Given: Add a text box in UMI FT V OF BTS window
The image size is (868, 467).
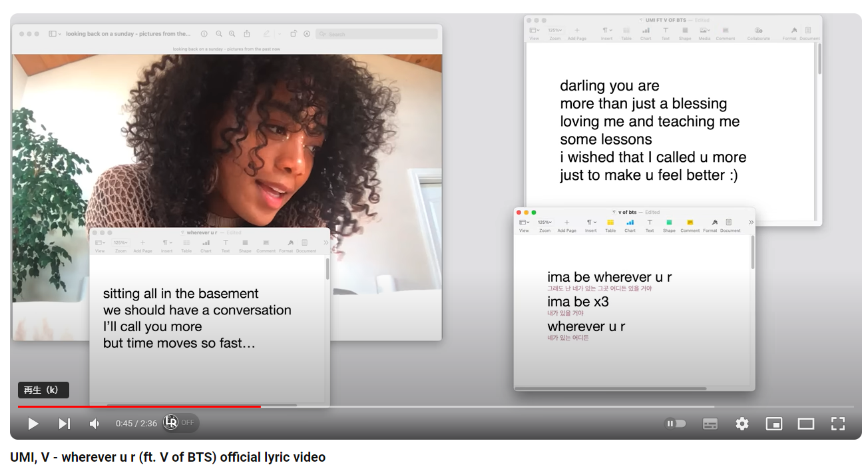Looking at the screenshot, I should point(666,33).
